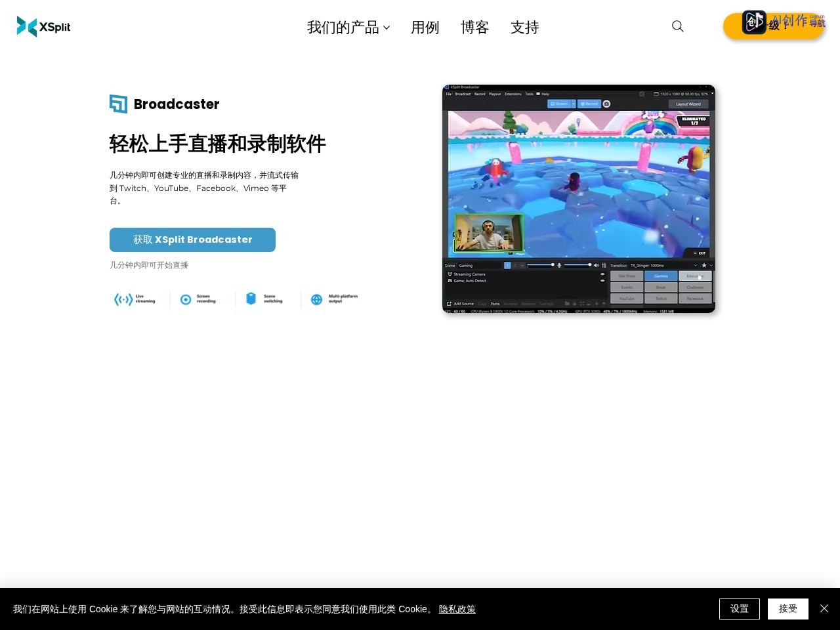Switch to the Gaming scene button

click(661, 276)
